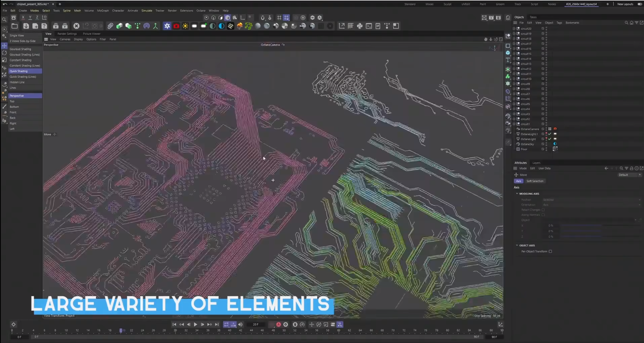Select the Text object tool in side palette
The image size is (644, 343).
pos(508,60)
